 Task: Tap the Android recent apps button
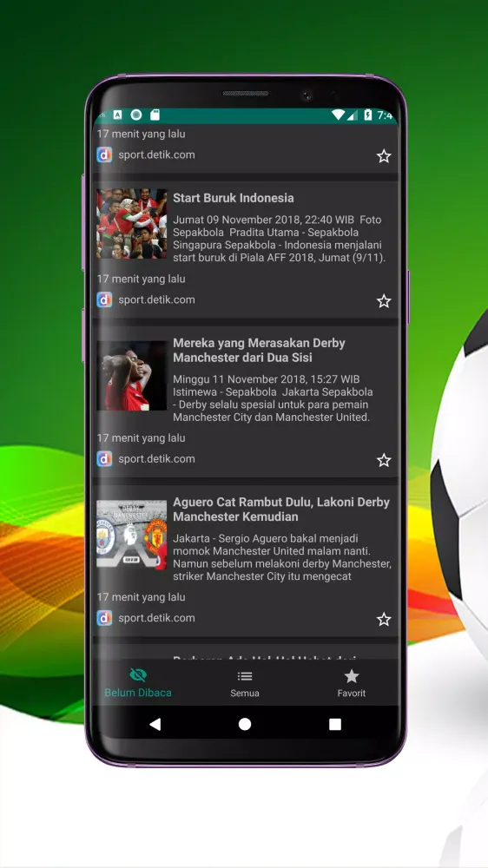coord(334,724)
